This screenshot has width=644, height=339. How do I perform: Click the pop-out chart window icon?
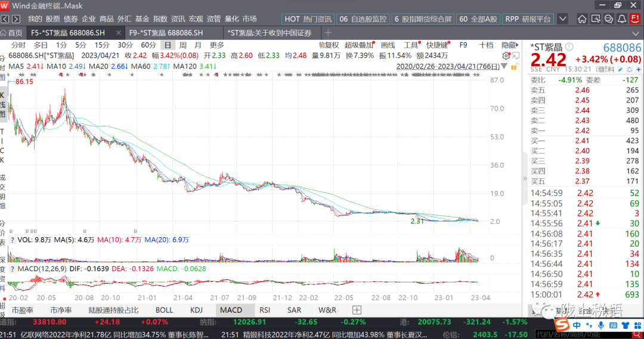coord(515,56)
